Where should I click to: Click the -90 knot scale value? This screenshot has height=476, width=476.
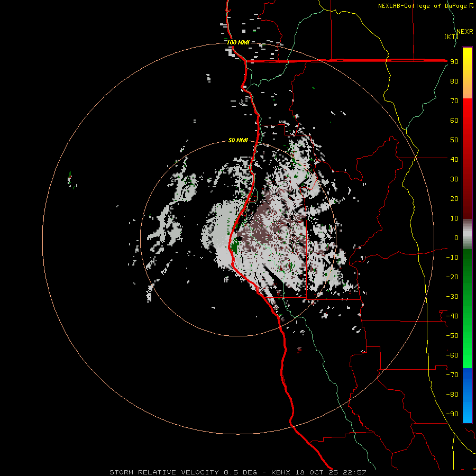click(x=452, y=414)
